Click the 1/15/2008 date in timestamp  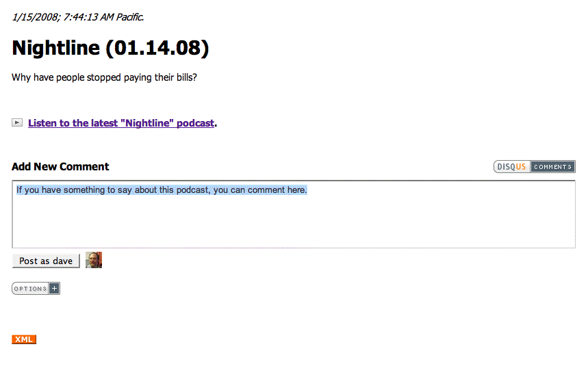pyautogui.click(x=31, y=16)
